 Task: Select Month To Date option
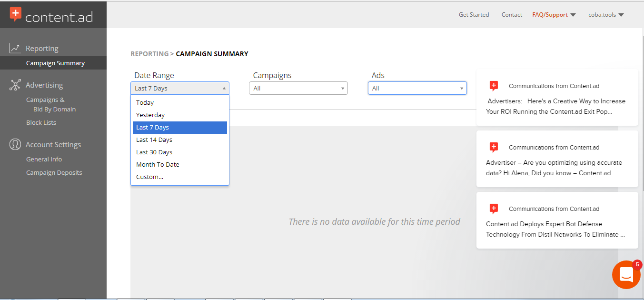point(158,165)
